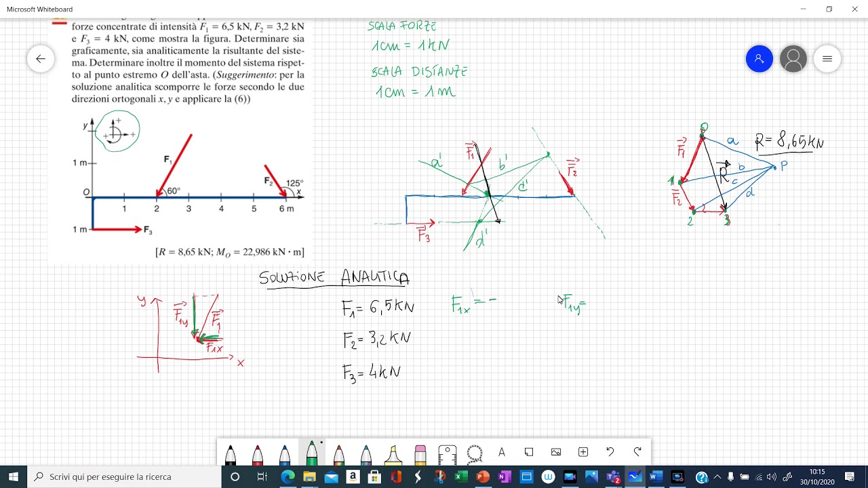Open Cortana from the taskbar
Image resolution: width=868 pixels, height=488 pixels.
click(235, 477)
